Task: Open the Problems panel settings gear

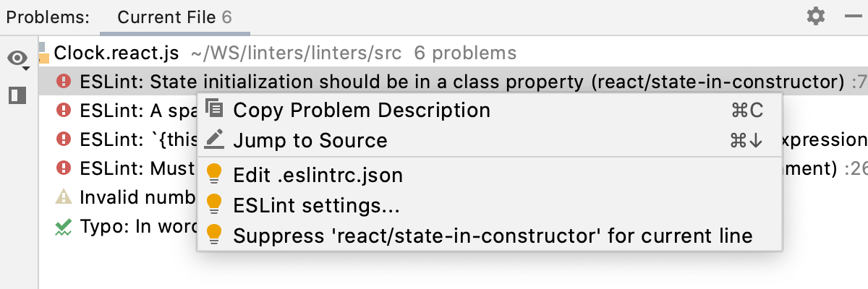Action: click(x=816, y=16)
